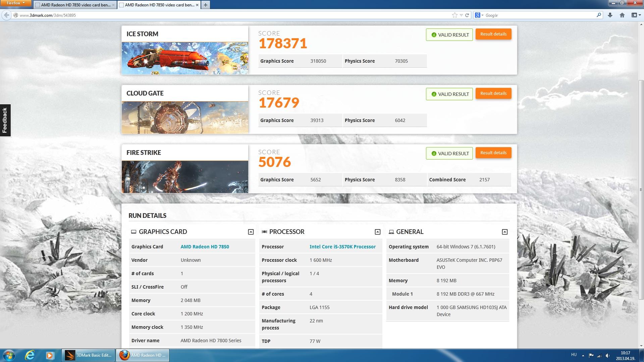Viewport: 644px width, 362px height.
Task: Click Combined Score value 2157
Action: [x=484, y=180]
